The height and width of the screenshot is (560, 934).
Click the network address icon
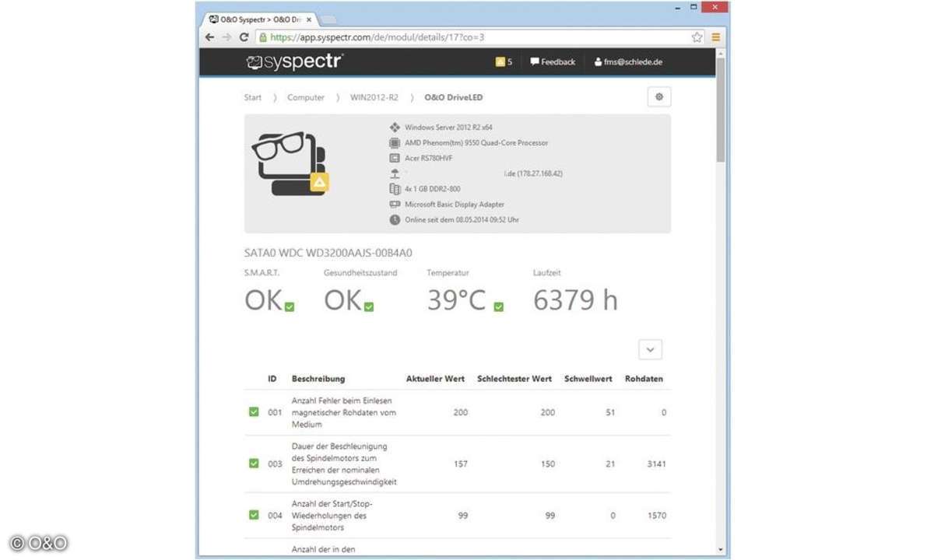(x=395, y=173)
